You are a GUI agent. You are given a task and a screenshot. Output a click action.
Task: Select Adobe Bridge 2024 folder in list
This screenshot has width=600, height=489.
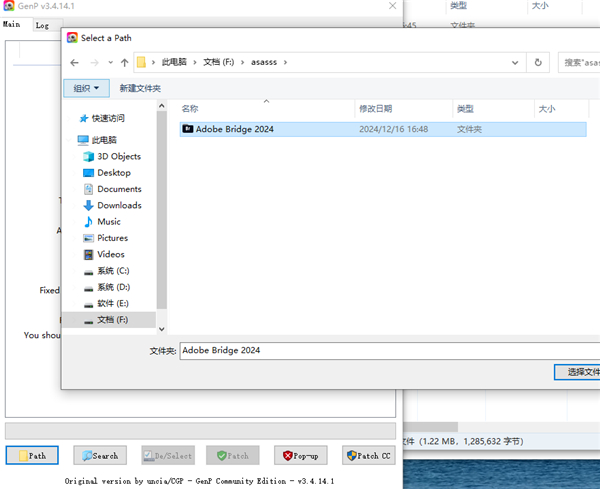tap(234, 129)
